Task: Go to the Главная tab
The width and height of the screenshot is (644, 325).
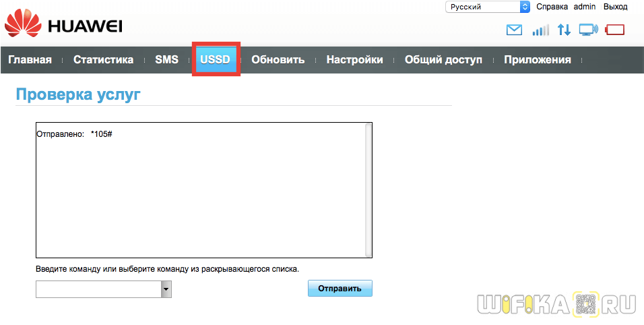Action: click(30, 60)
